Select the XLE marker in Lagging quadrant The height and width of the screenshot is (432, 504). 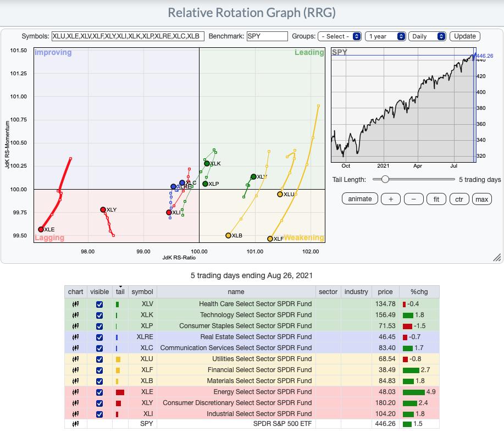(41, 230)
